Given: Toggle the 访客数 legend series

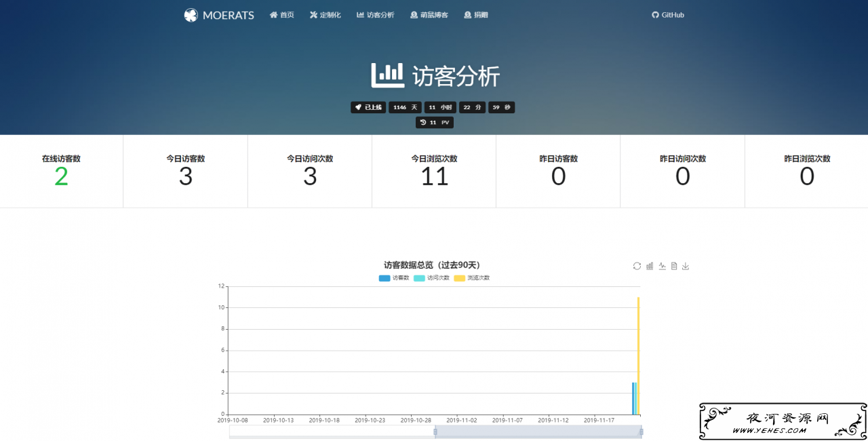Looking at the screenshot, I should 394,278.
